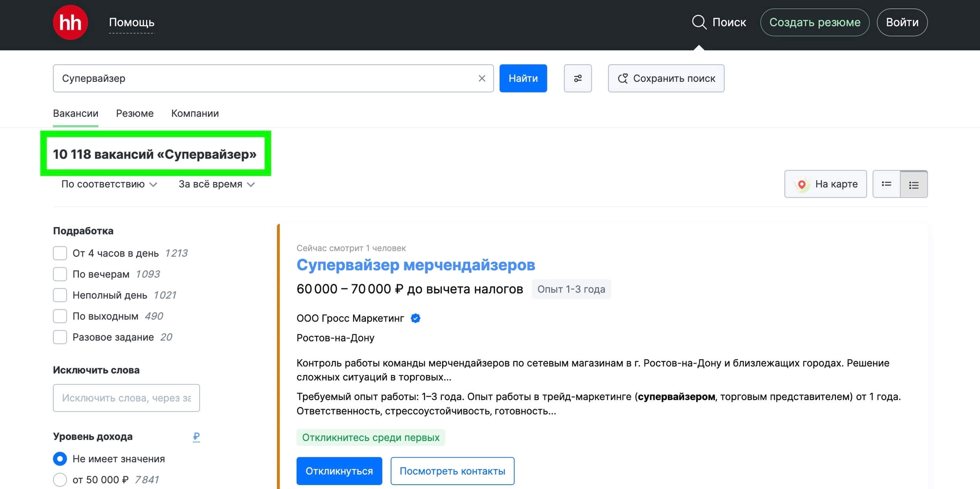Screen dimensions: 980x489
Task: Open ООО Гросс Маркетинг company link
Action: click(350, 318)
